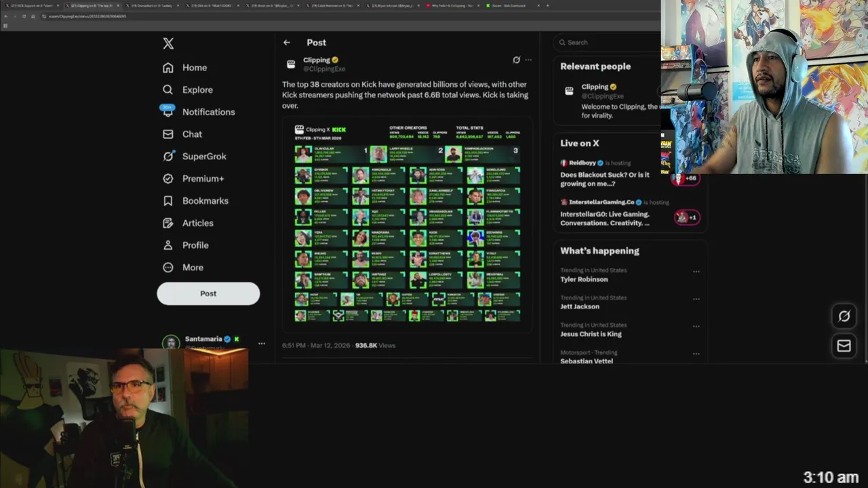
Task: Click Santamaria profile avatar
Action: (172, 342)
